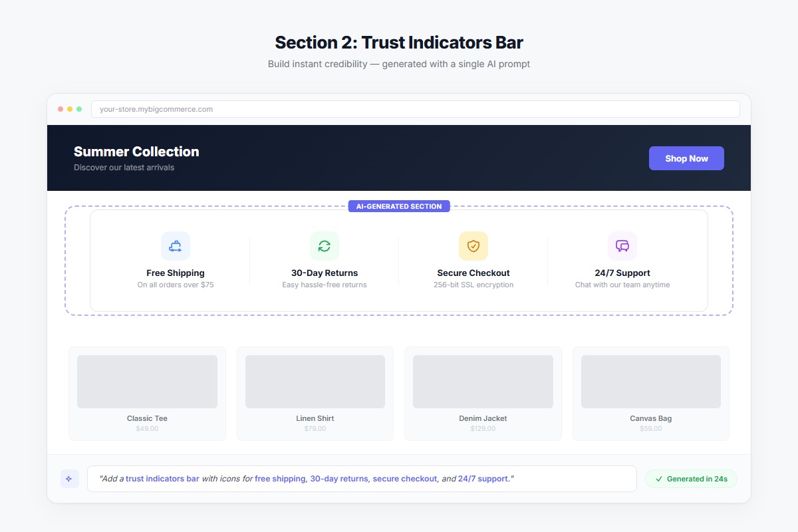Select the Canvas Bag product card

click(x=650, y=393)
